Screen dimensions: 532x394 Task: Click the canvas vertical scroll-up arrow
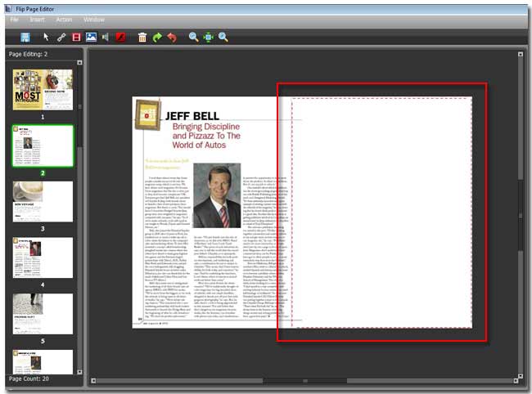coord(521,54)
